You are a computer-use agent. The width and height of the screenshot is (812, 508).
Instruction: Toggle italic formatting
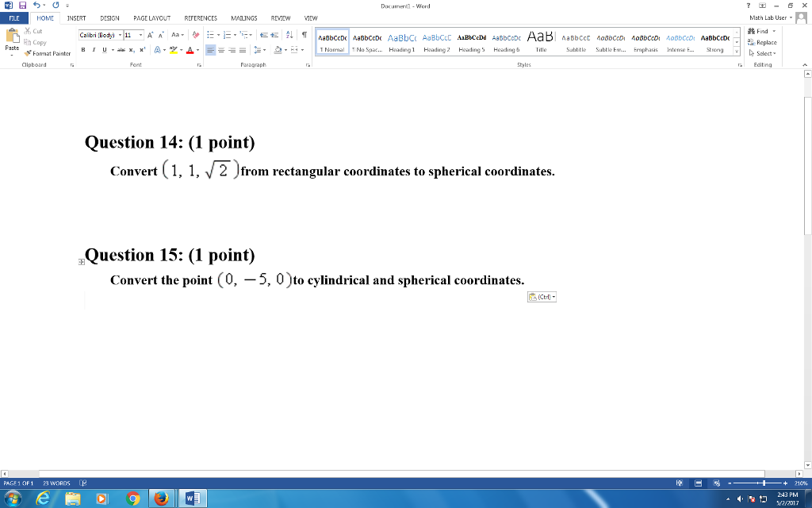tap(94, 50)
